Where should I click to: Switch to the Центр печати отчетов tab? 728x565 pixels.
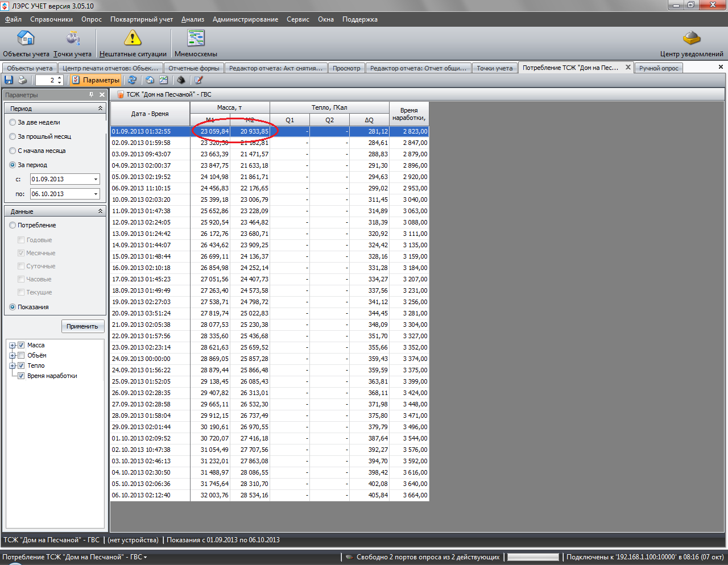110,68
